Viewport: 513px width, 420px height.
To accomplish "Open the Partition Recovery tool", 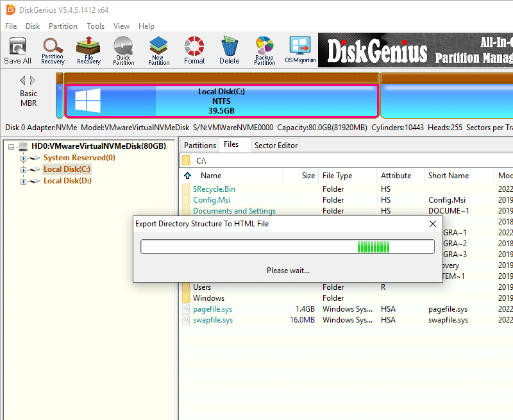I will tap(53, 51).
